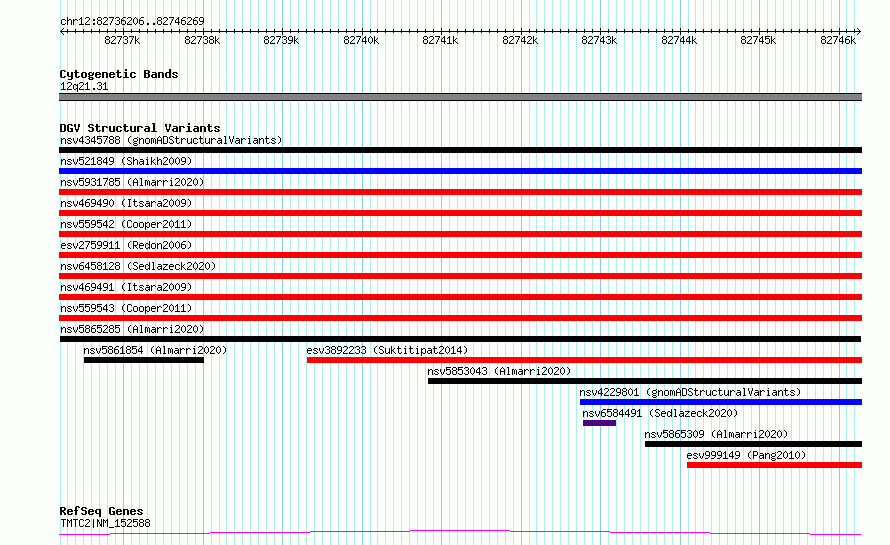
Task: Click the 82741k ruler tick label
Action: pyautogui.click(x=440, y=40)
